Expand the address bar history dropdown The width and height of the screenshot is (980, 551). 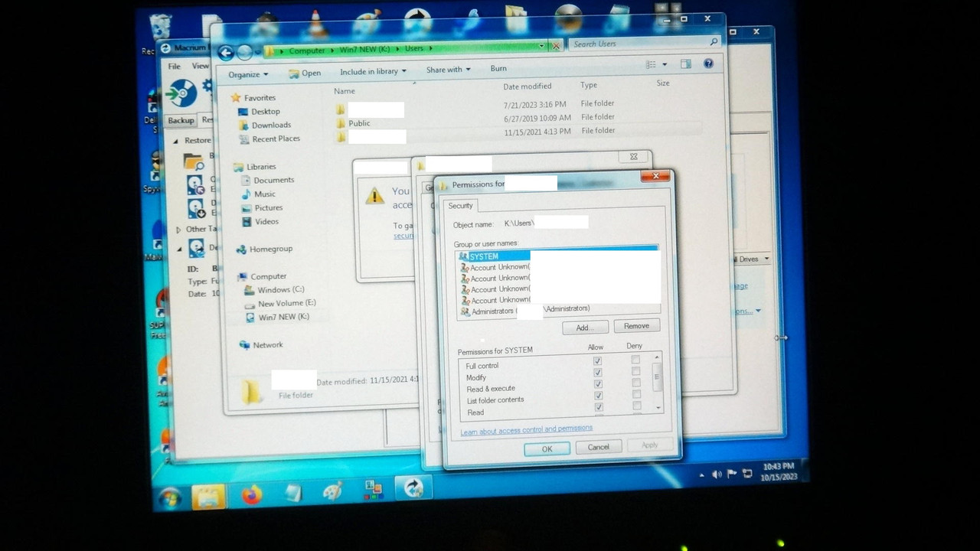pyautogui.click(x=542, y=46)
